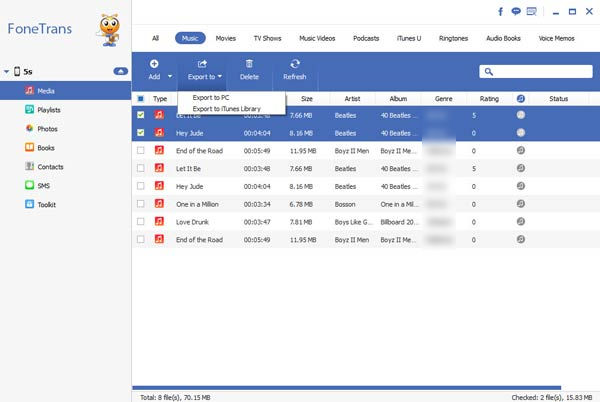Screen dimensions: 600x402
Task: Click the search magnifier icon
Action: tap(489, 72)
